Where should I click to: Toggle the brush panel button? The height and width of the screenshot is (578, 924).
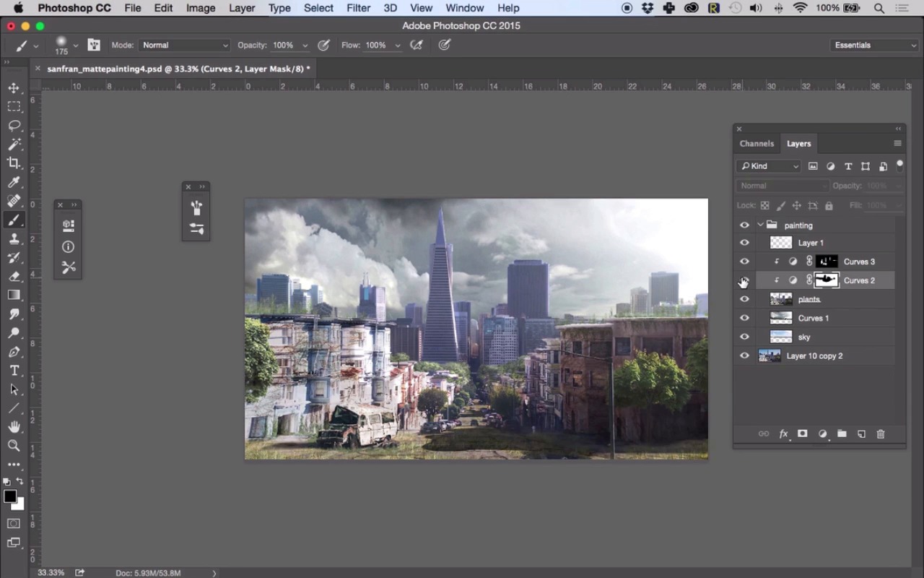(x=94, y=45)
